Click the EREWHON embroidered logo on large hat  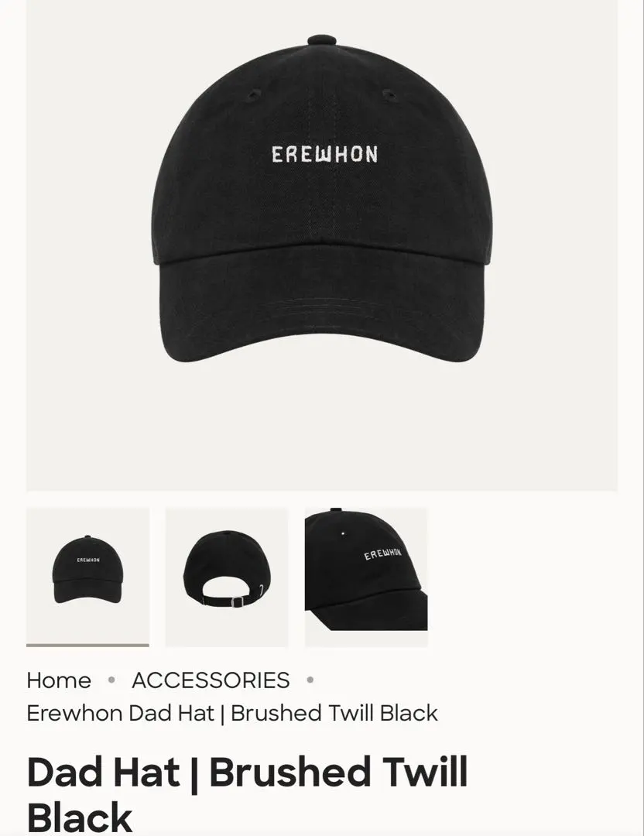[324, 155]
